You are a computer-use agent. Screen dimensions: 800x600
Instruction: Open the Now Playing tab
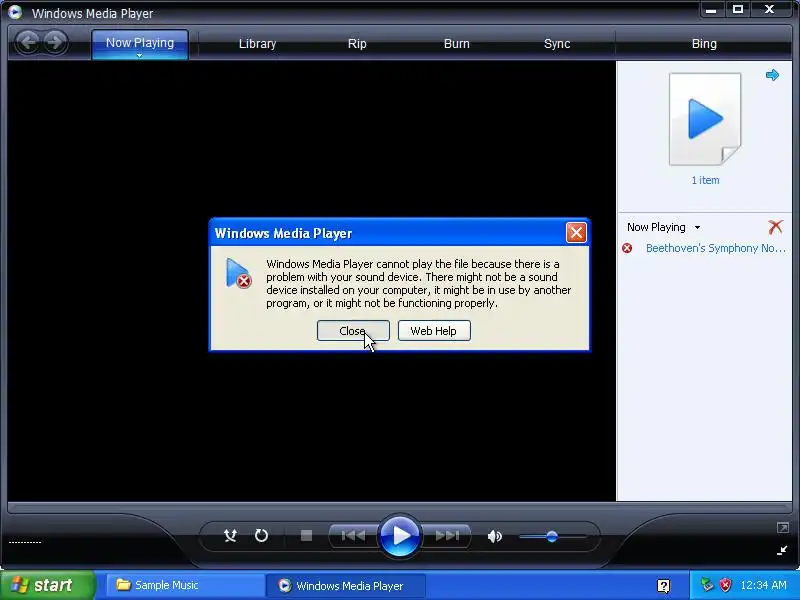click(140, 43)
